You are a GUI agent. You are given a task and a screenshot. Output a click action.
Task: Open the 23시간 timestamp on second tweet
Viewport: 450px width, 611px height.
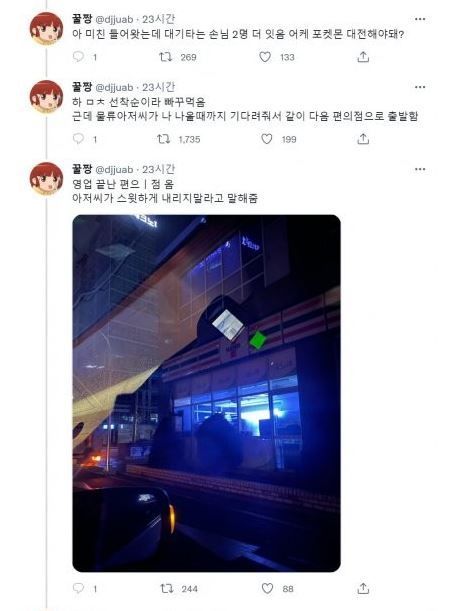tap(158, 87)
